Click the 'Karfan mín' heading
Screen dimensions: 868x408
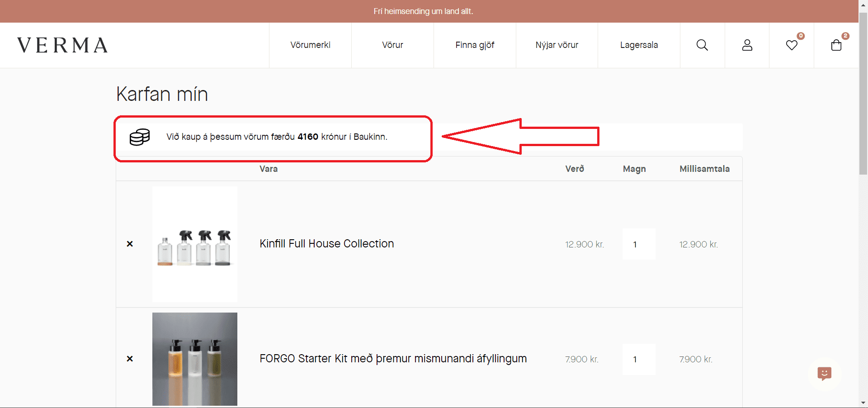162,94
